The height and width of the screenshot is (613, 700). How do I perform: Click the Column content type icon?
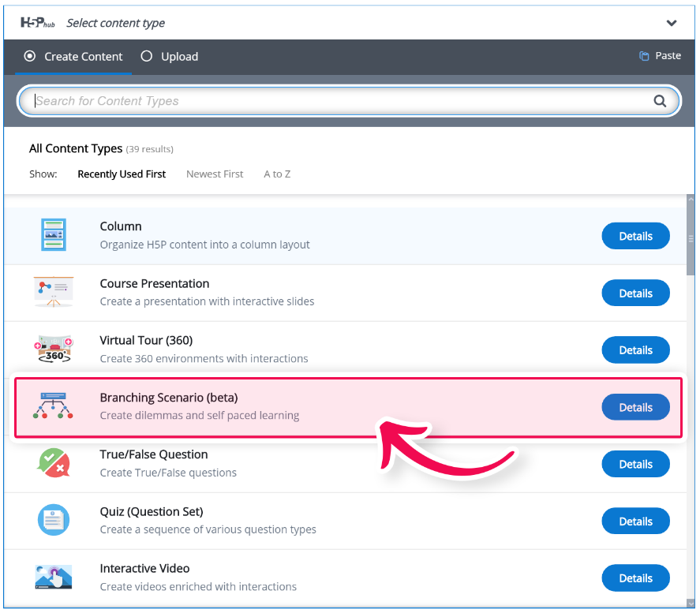point(54,234)
